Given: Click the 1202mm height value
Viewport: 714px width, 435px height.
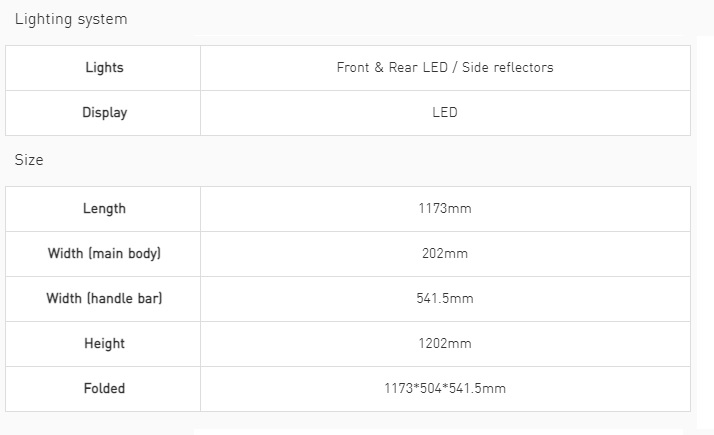Looking at the screenshot, I should (445, 343).
